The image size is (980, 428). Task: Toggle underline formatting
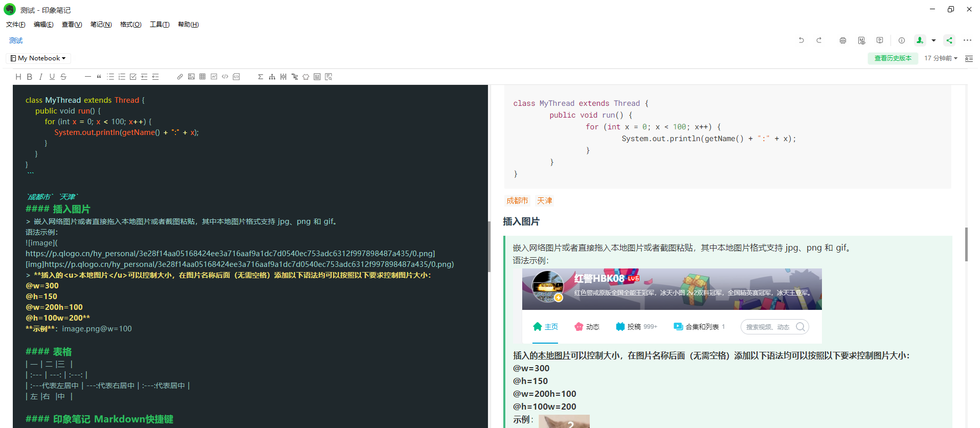tap(52, 77)
